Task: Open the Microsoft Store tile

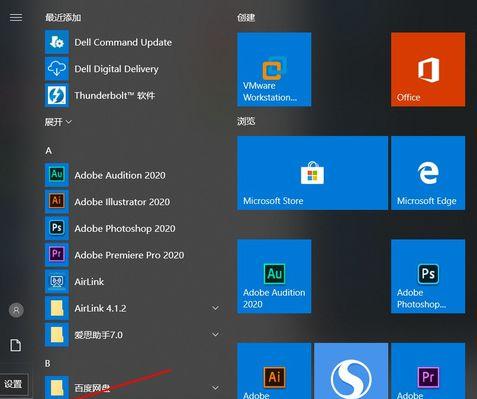Action: (x=312, y=173)
